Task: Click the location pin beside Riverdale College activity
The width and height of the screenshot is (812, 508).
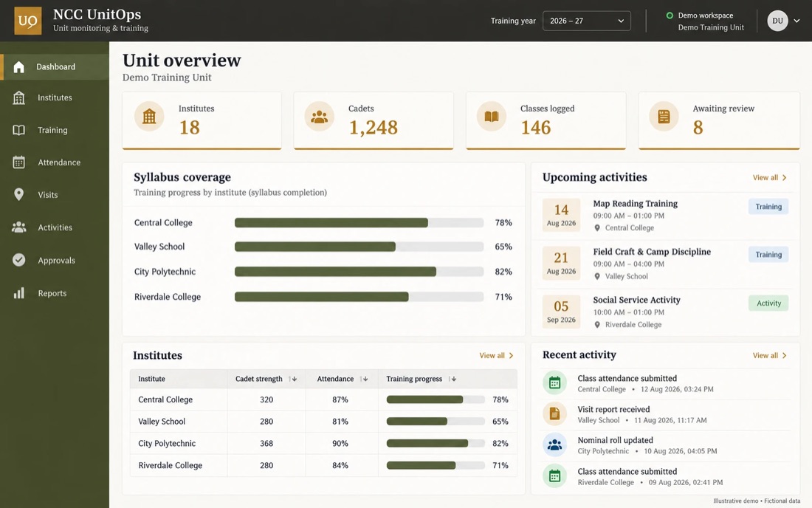Action: pos(597,325)
